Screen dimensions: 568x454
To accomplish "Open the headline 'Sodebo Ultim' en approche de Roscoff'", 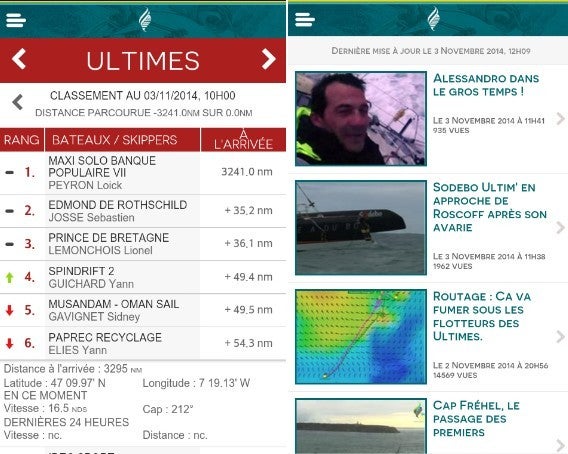I will [x=490, y=207].
